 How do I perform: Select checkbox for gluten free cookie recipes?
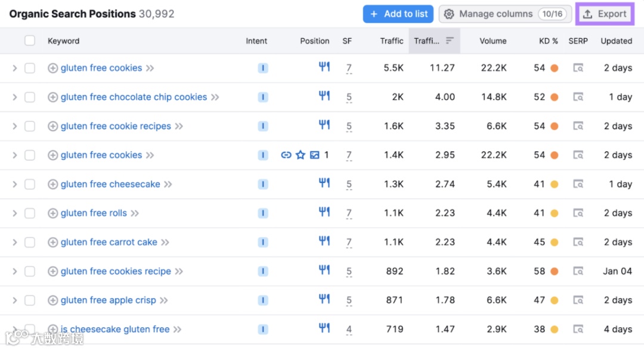30,126
